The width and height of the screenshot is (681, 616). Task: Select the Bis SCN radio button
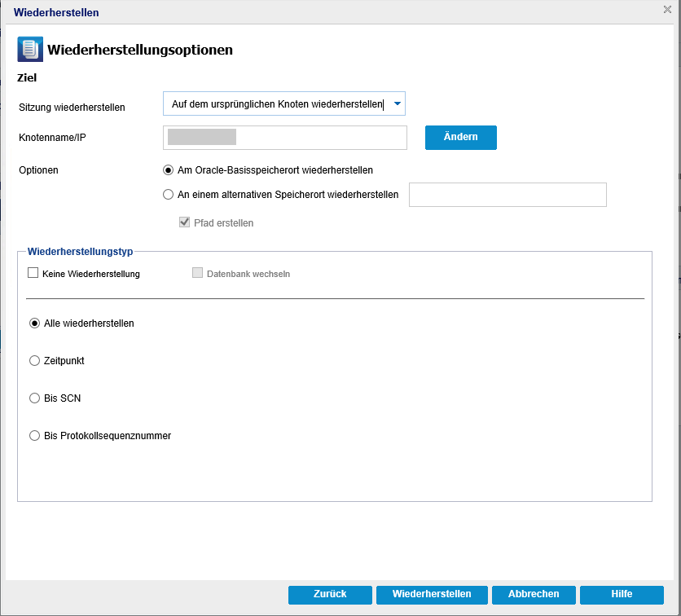pyautogui.click(x=34, y=398)
